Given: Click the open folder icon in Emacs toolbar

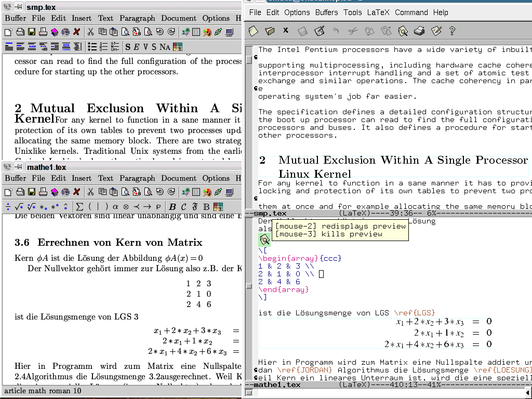Looking at the screenshot, I should [270, 31].
